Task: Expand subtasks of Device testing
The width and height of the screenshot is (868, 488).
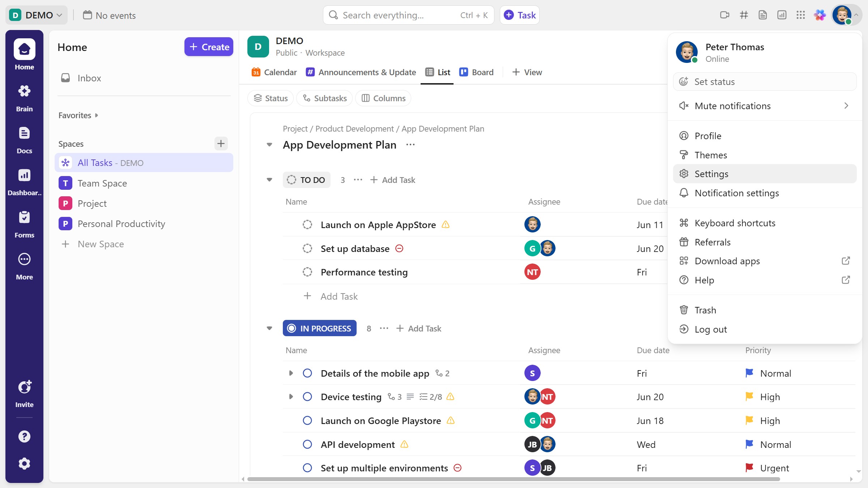Action: coord(291,397)
